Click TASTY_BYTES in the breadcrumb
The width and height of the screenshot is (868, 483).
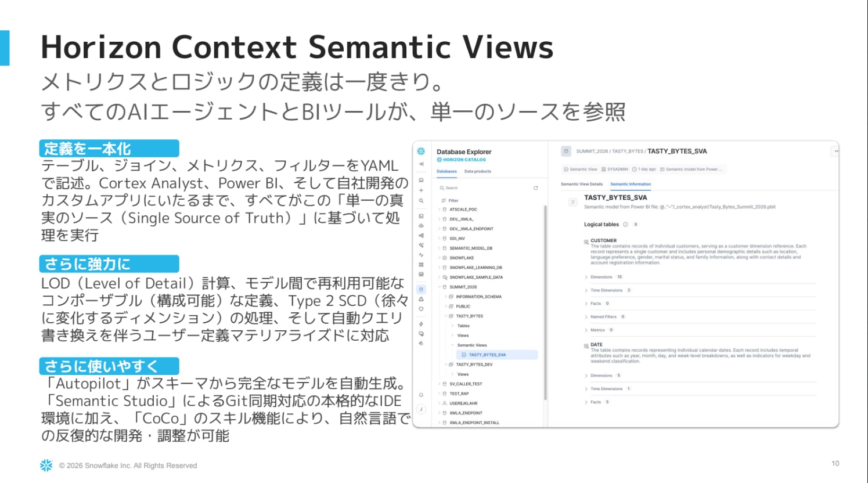pyautogui.click(x=628, y=151)
